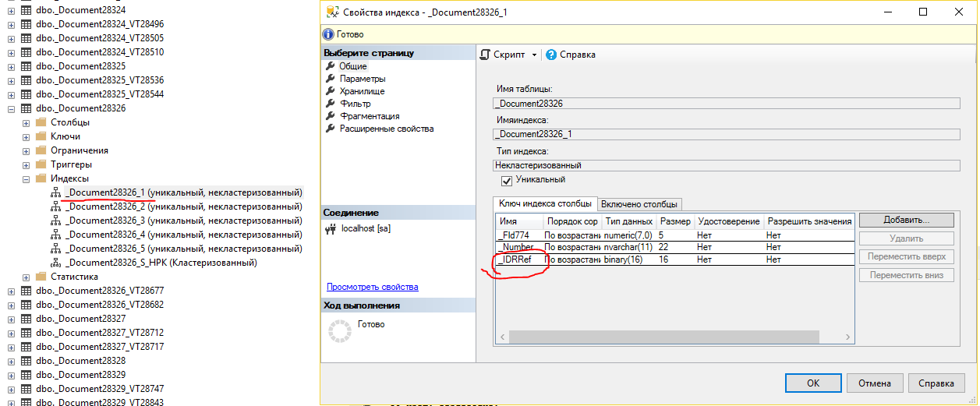The height and width of the screenshot is (406, 980).
Task: Collapse the Индексы folder node
Action: (x=27, y=178)
